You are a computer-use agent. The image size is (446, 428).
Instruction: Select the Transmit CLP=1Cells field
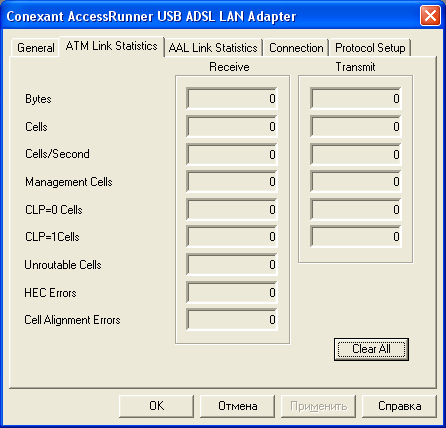click(356, 237)
